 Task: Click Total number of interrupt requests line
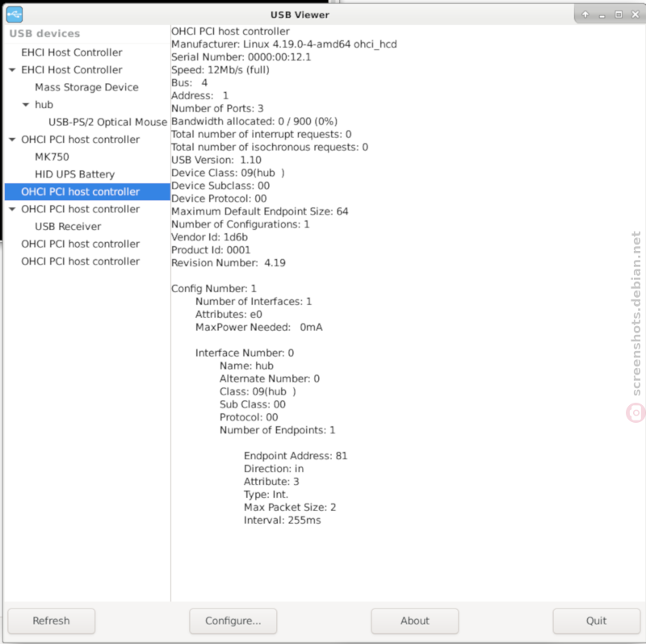coord(261,134)
